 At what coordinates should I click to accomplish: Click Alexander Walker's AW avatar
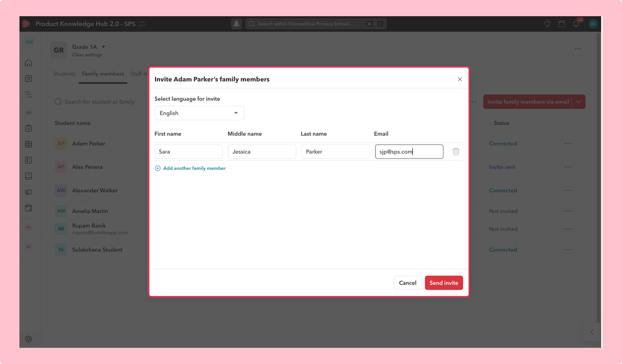tap(61, 190)
